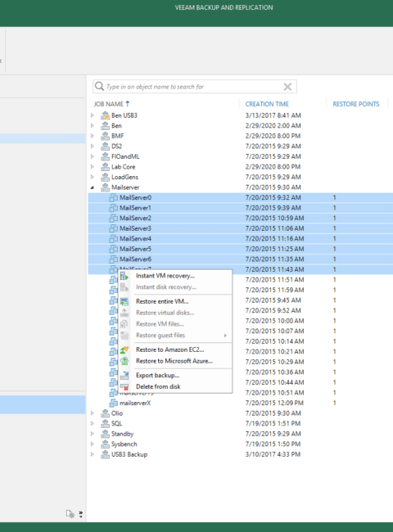Click the MailServer6 VM icon
This screenshot has width=393, height=532.
click(113, 259)
